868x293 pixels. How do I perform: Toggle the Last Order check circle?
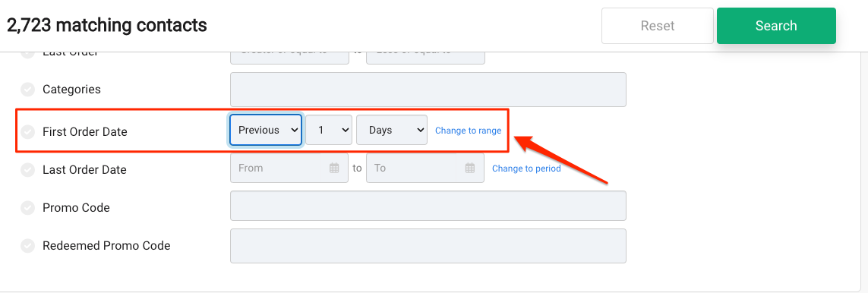(x=27, y=53)
